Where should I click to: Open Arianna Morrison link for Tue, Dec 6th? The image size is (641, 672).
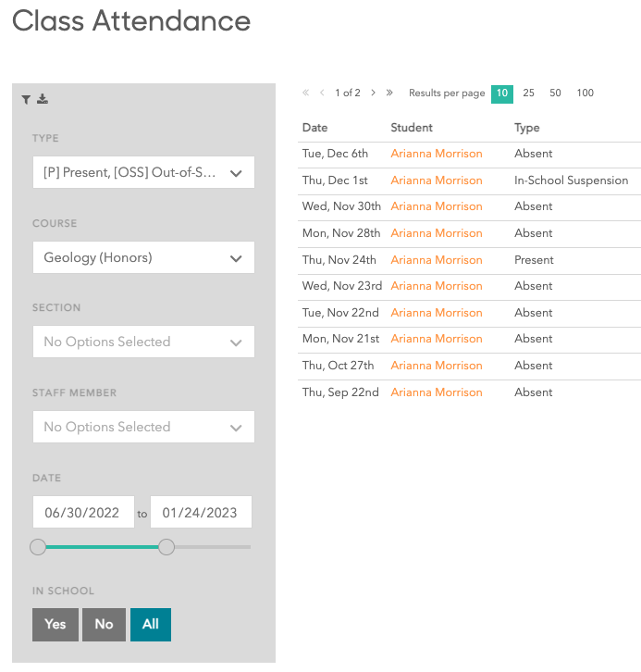(437, 154)
